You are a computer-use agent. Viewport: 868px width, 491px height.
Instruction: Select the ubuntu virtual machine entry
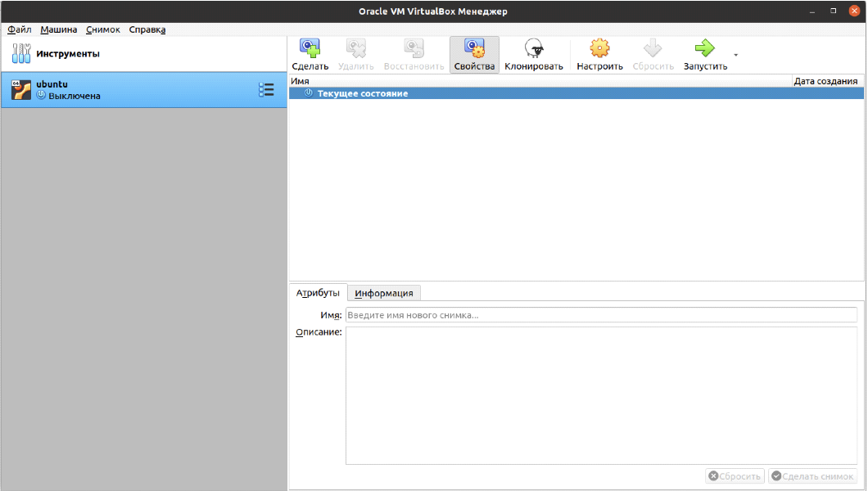coord(144,90)
